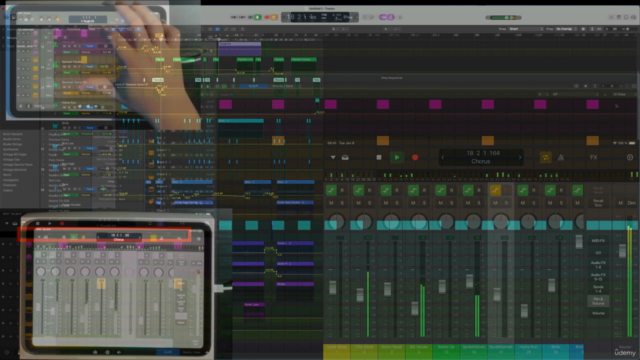
Task: Toggle cycle button in Logic Pro toolbar
Action: pos(274,17)
